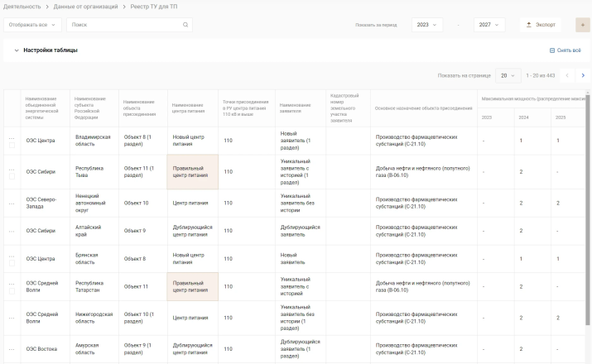Open row menu dots for Ненецкий автономный округ
The height and width of the screenshot is (364, 592).
12,203
